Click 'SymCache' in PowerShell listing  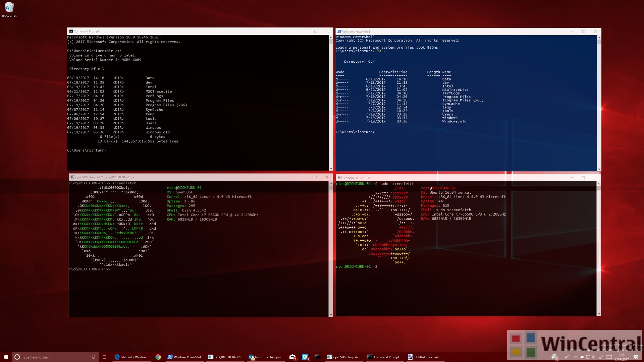[451, 104]
